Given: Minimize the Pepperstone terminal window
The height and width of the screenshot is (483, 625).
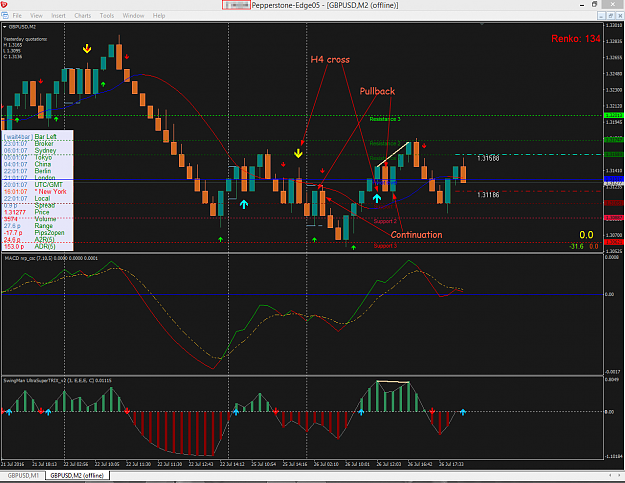Looking at the screenshot, I should pyautogui.click(x=582, y=5).
